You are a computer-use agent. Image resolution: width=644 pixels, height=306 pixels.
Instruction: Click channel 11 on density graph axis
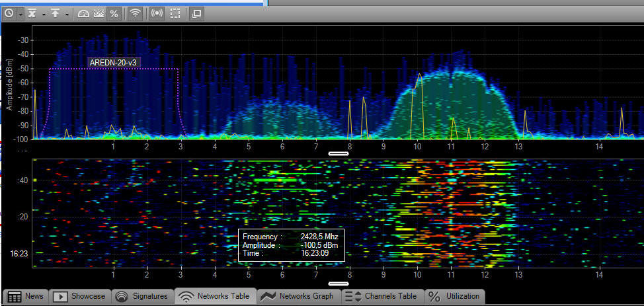[451, 146]
